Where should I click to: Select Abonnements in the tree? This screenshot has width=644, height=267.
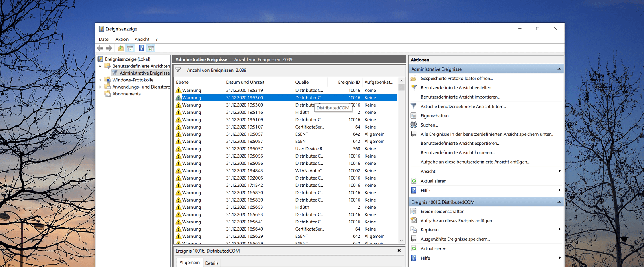[126, 94]
